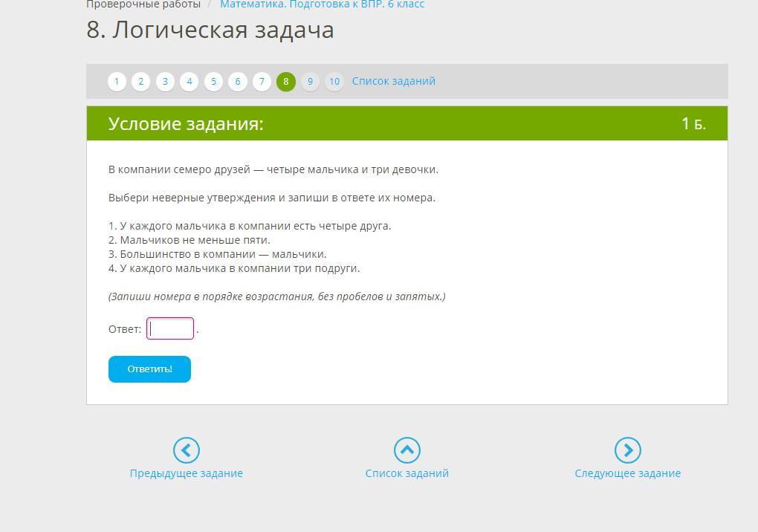Viewport: 758px width, 532px height.
Task: Go to task number 7
Action: [262, 81]
